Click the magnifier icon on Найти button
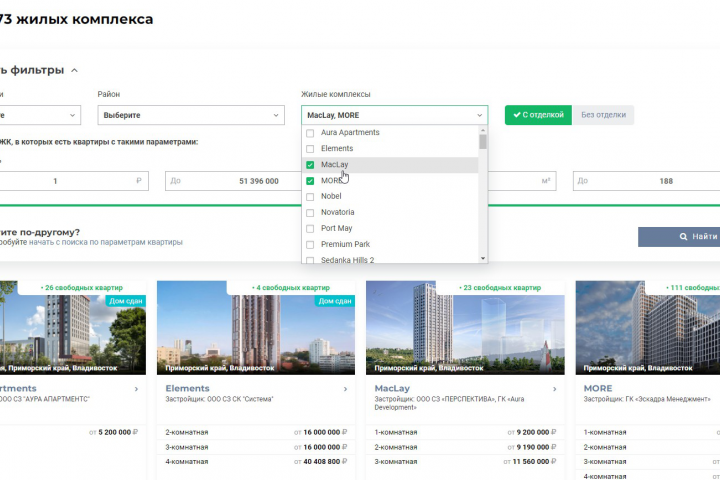Viewport: 720px width, 480px height. 683,237
